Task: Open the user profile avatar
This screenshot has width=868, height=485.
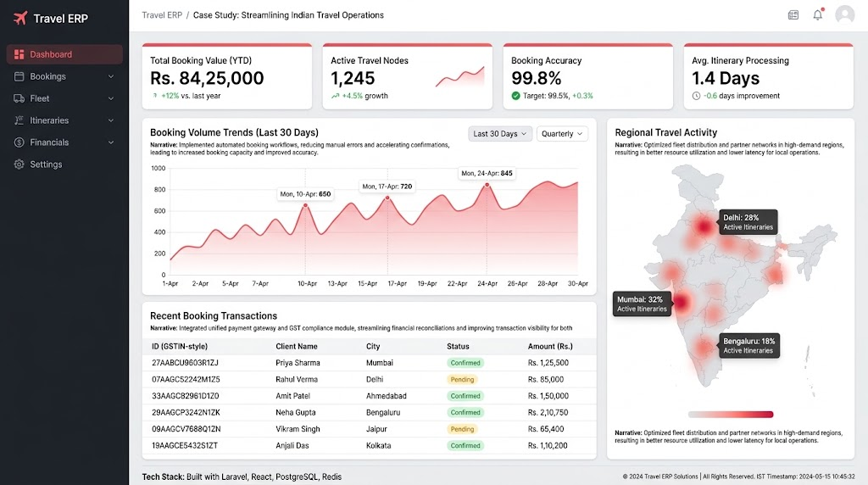Action: coord(845,14)
